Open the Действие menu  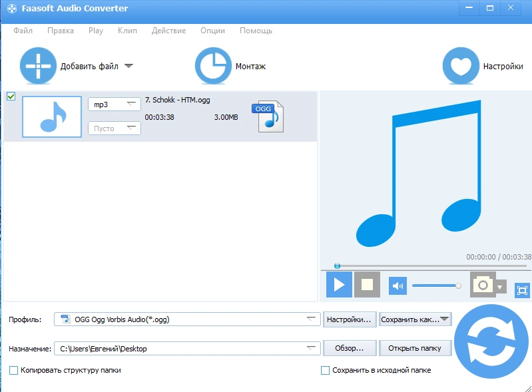click(168, 31)
